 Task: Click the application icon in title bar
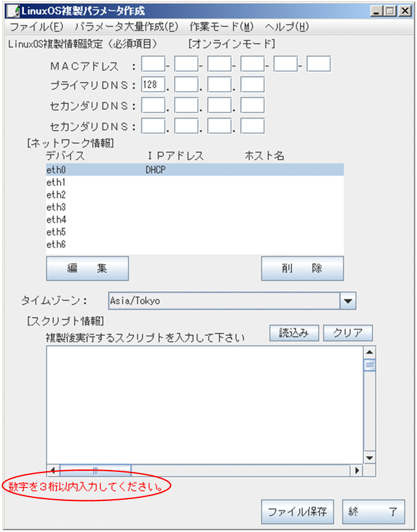(x=14, y=11)
